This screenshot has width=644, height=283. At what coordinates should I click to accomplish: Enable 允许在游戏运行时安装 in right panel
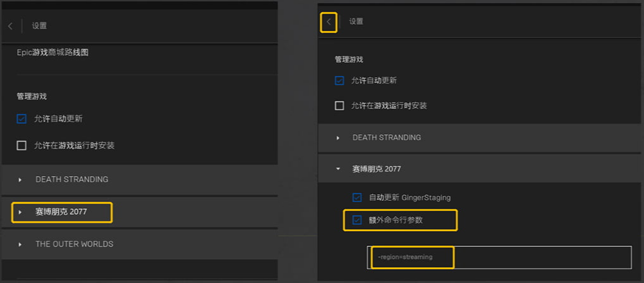pos(339,106)
